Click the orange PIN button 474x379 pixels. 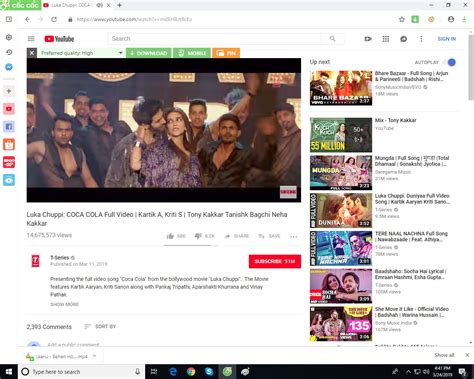pos(226,53)
